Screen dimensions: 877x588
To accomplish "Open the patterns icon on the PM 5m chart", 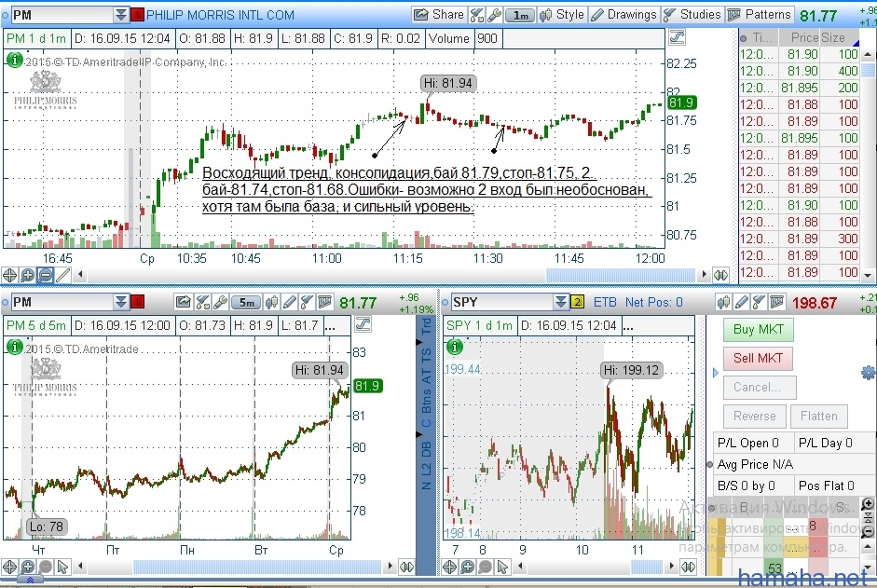I will click(x=324, y=303).
